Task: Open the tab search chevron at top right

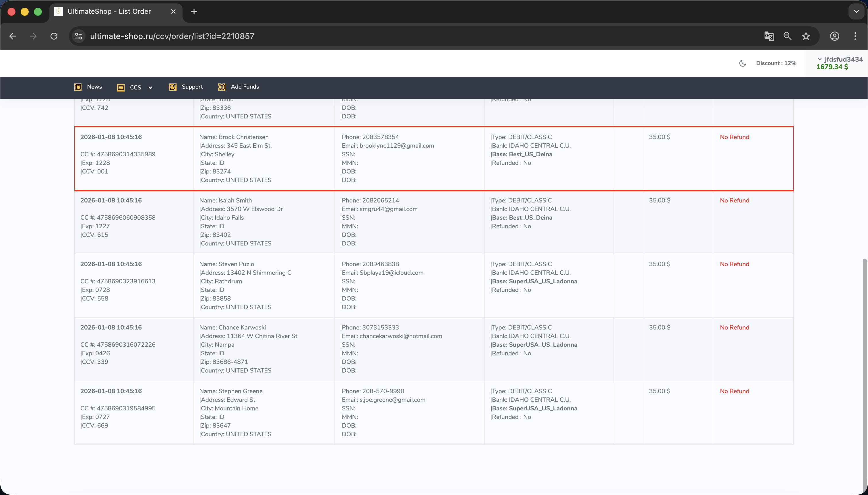Action: coord(856,11)
